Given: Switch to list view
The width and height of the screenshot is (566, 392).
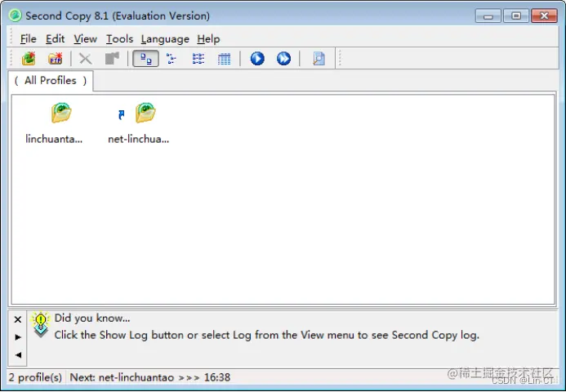Looking at the screenshot, I should (198, 59).
